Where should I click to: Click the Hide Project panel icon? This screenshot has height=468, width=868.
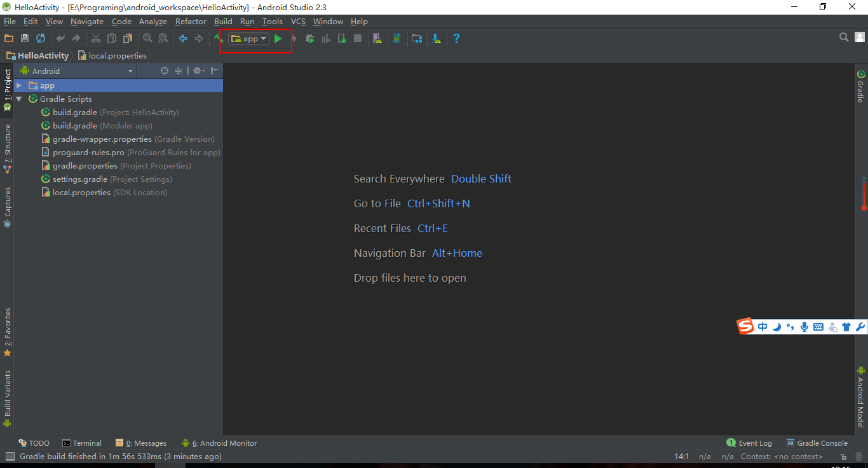(215, 71)
